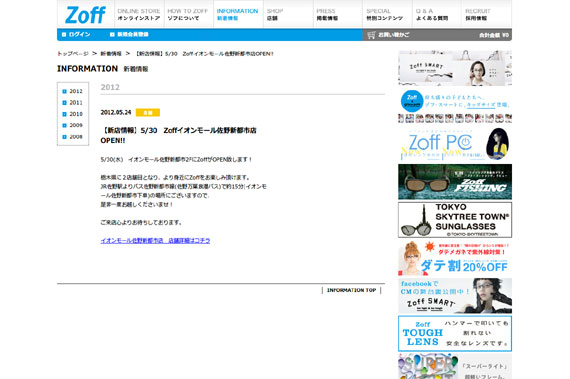Click the yellow category tag beside date
This screenshot has height=379, width=570.
click(x=148, y=113)
